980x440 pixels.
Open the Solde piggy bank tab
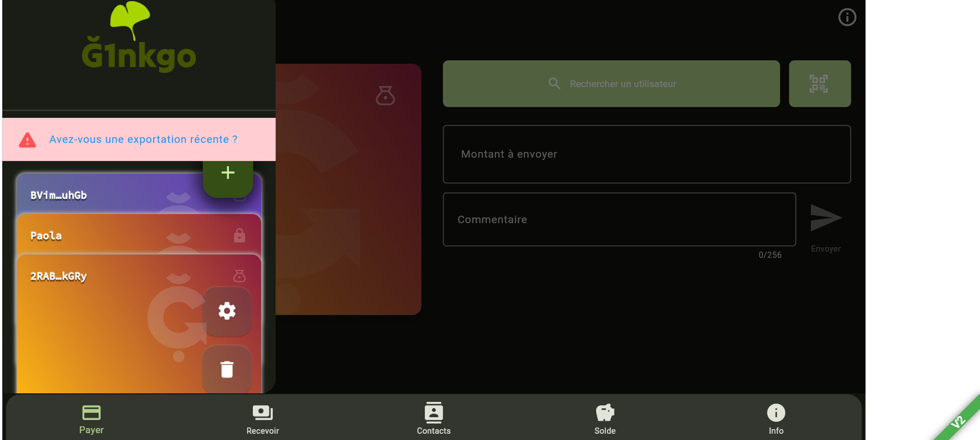[605, 419]
